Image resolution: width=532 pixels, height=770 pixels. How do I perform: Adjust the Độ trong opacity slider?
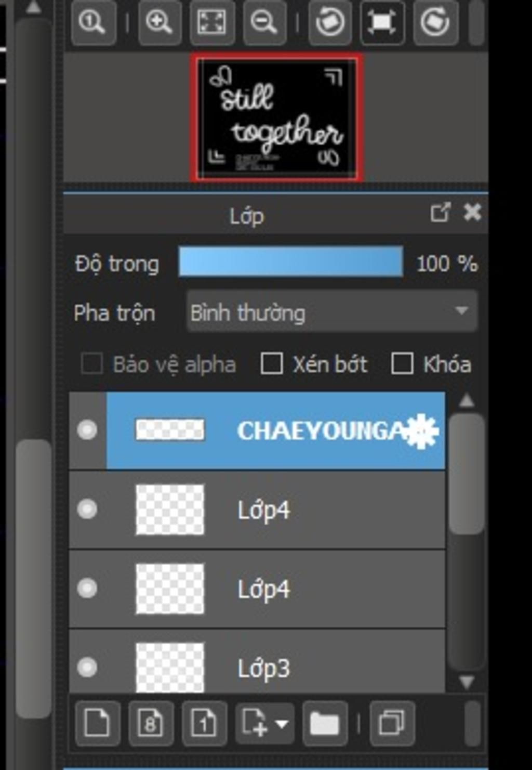(291, 262)
